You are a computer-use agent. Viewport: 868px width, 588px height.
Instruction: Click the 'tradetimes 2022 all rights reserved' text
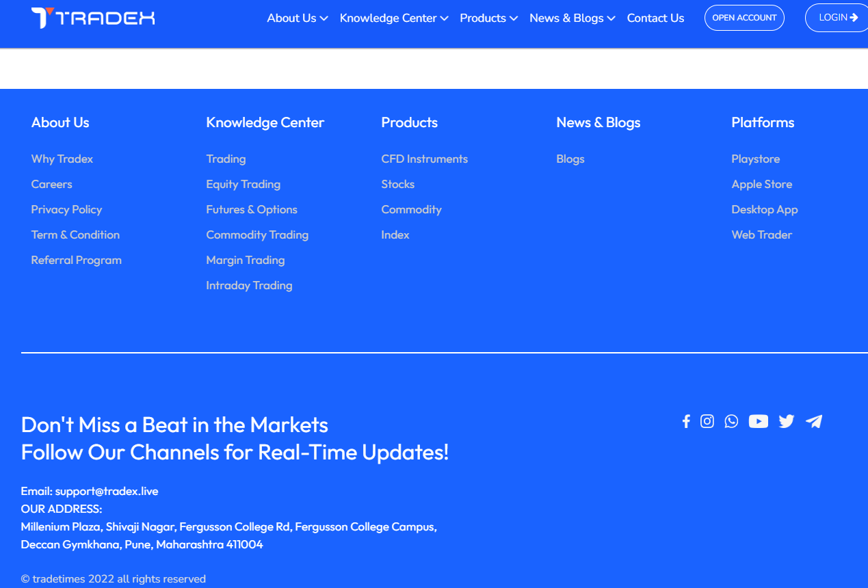click(114, 578)
